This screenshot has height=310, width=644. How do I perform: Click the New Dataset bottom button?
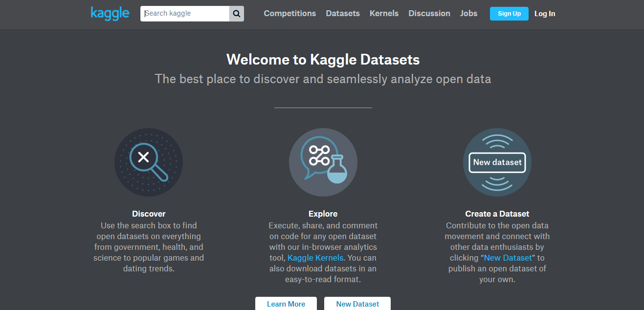[357, 304]
